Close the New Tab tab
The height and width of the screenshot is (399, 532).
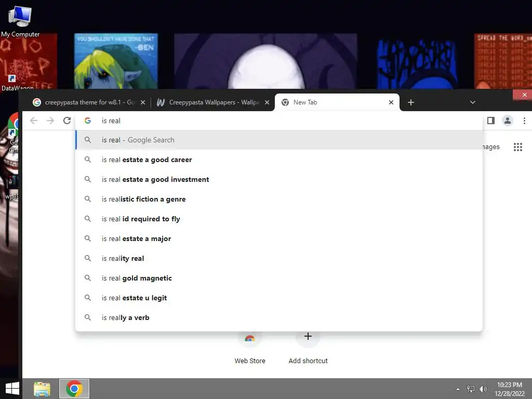pos(391,102)
